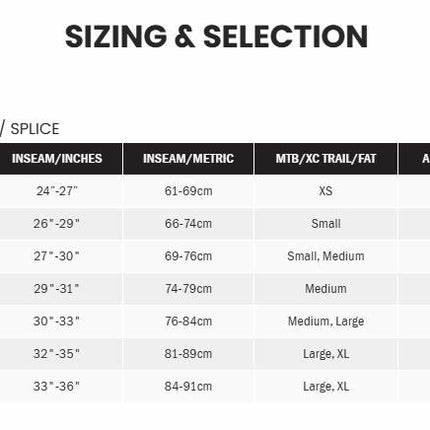Click the 66-74cm metric cell
Image resolution: width=430 pixels, height=430 pixels.
[x=188, y=223]
